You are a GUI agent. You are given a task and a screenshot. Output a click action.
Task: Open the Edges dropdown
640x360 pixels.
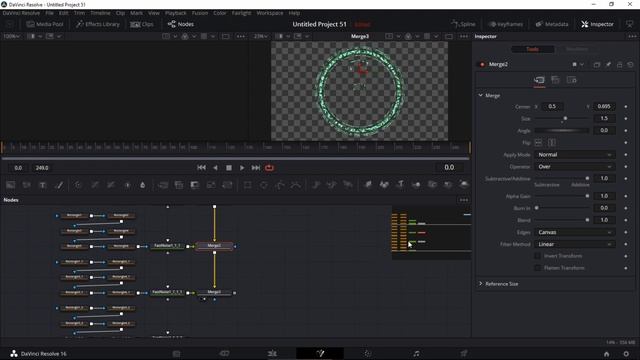pyautogui.click(x=574, y=232)
